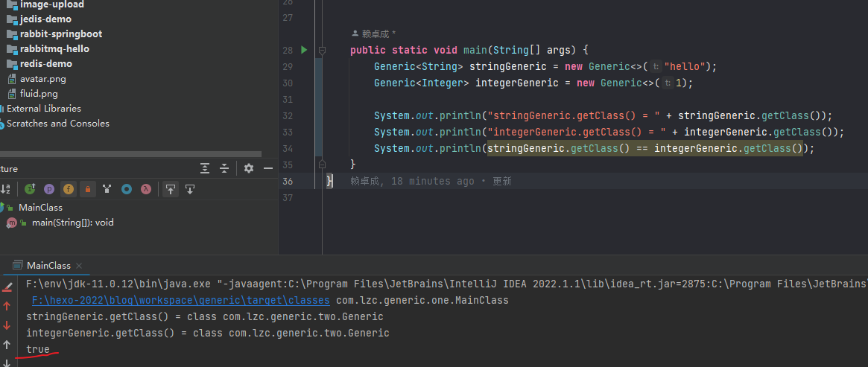Click console line stringGeneric.getClass() output
The width and height of the screenshot is (868, 367).
[x=204, y=317]
